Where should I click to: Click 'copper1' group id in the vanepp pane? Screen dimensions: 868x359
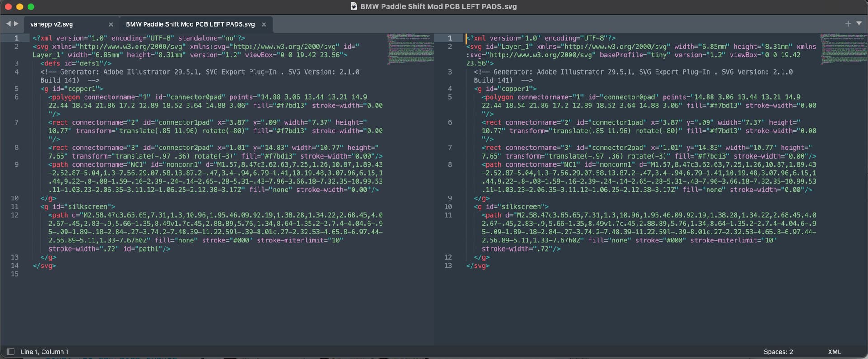point(82,89)
